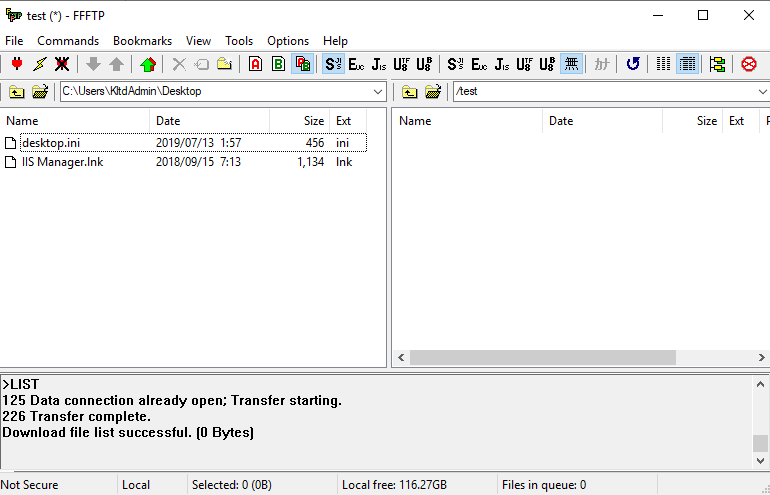Click local pane Change Folder icon
Screen dimensions: 770x495
click(x=40, y=92)
